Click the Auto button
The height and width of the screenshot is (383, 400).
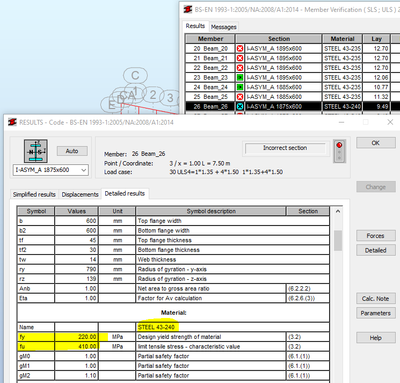pyautogui.click(x=72, y=151)
